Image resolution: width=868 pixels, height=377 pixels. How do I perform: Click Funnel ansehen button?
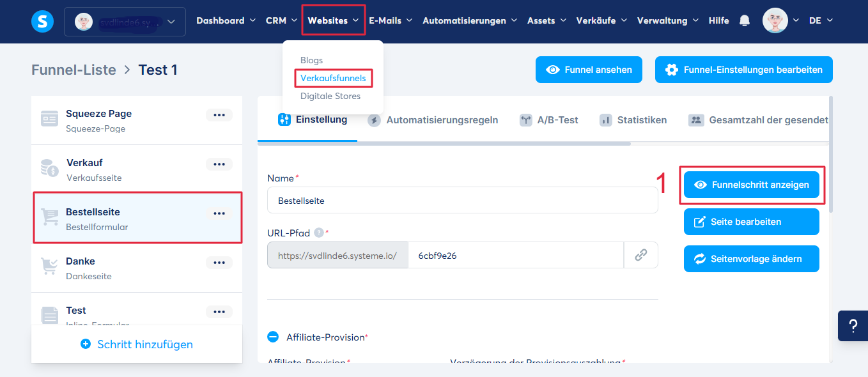tap(589, 70)
